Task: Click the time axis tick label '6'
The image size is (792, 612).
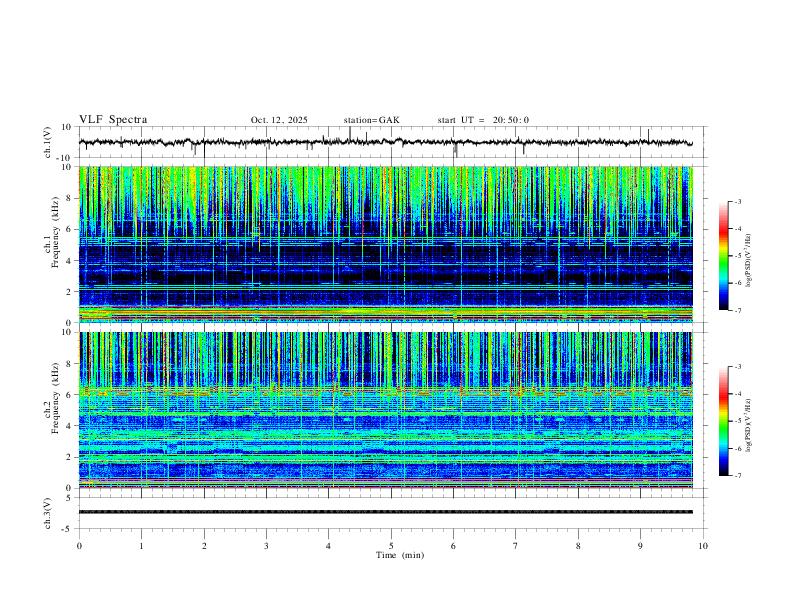Action: (453, 546)
